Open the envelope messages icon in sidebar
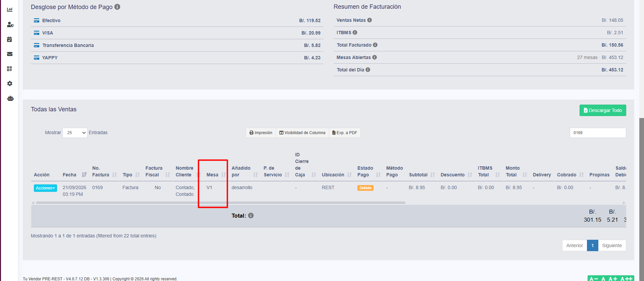 (x=10, y=54)
